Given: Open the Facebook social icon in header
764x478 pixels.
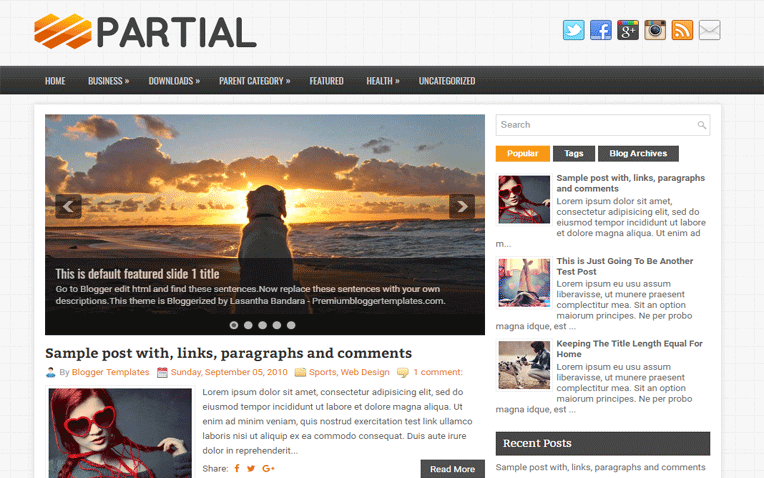Looking at the screenshot, I should [x=601, y=30].
